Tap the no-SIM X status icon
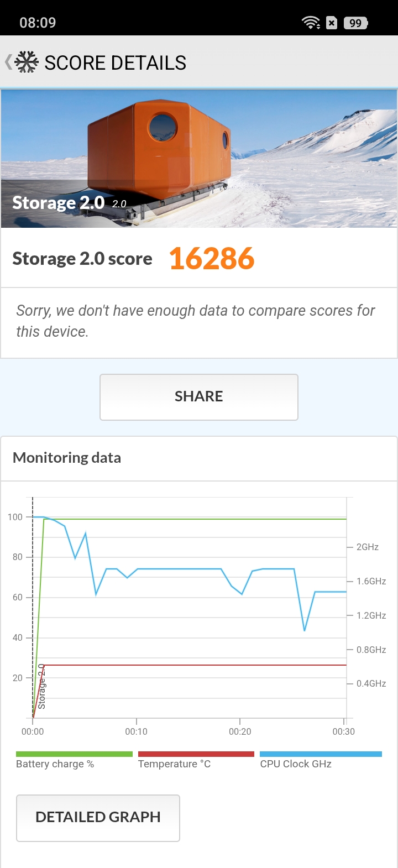Screen dimensions: 398x868 [x=332, y=23]
